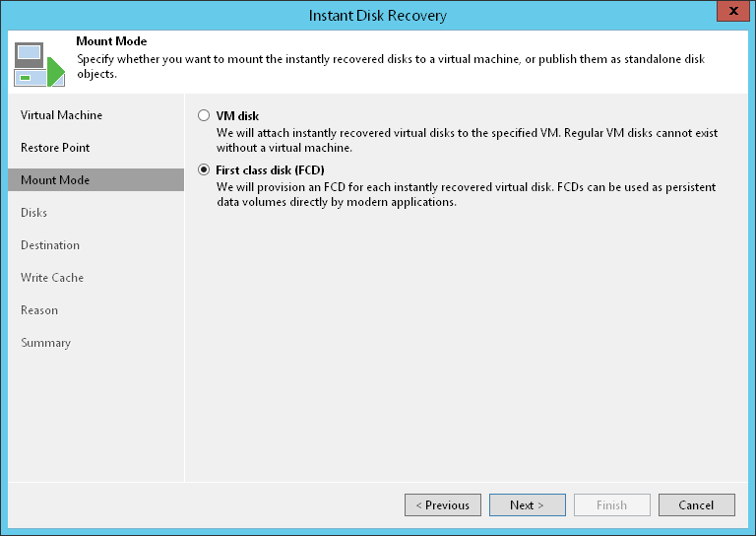
Task: Jump to the Disks step
Action: 34,213
